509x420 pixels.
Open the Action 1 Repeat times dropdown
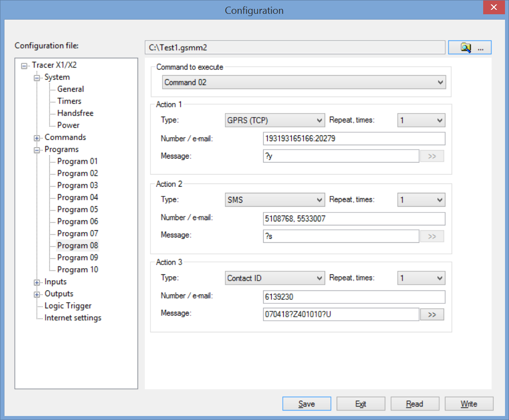421,120
